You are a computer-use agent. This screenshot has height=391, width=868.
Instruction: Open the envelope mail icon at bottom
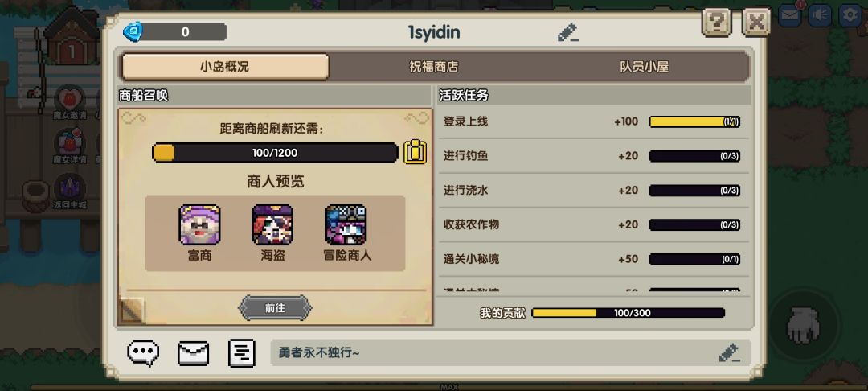pos(193,353)
